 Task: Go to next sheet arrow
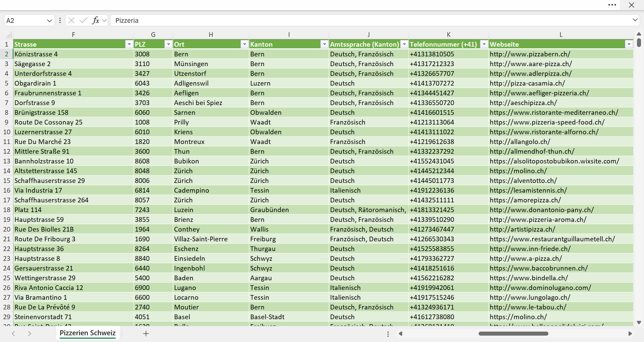tap(30, 334)
